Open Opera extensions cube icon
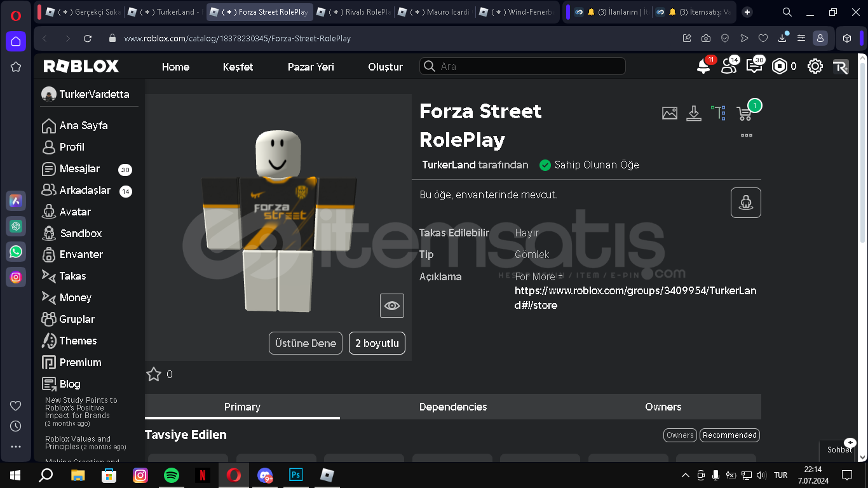 [847, 38]
